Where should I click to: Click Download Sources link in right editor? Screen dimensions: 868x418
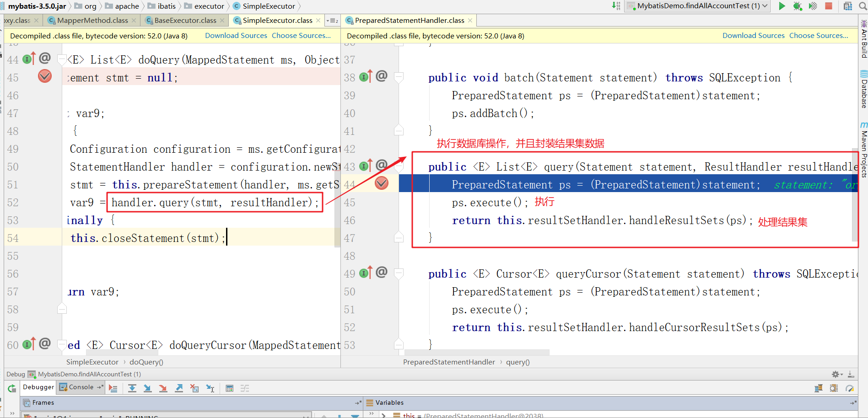[x=754, y=36]
